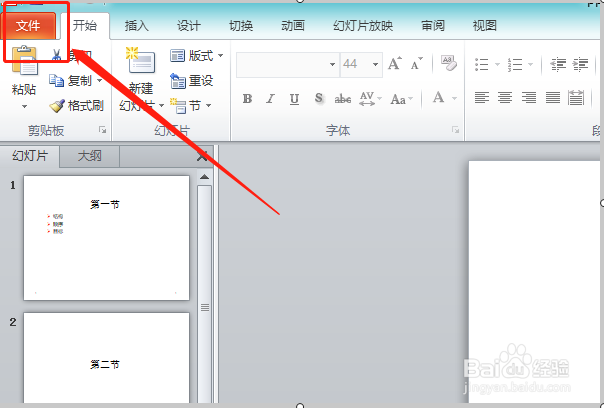604x408 pixels.
Task: Select the 格式刷 format painter
Action: (x=76, y=105)
